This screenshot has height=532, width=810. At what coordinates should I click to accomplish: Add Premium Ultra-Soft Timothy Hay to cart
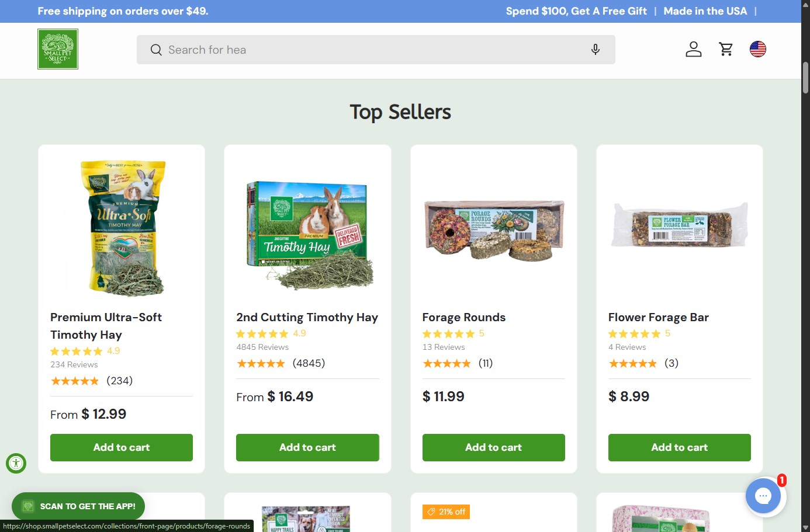[x=122, y=447]
